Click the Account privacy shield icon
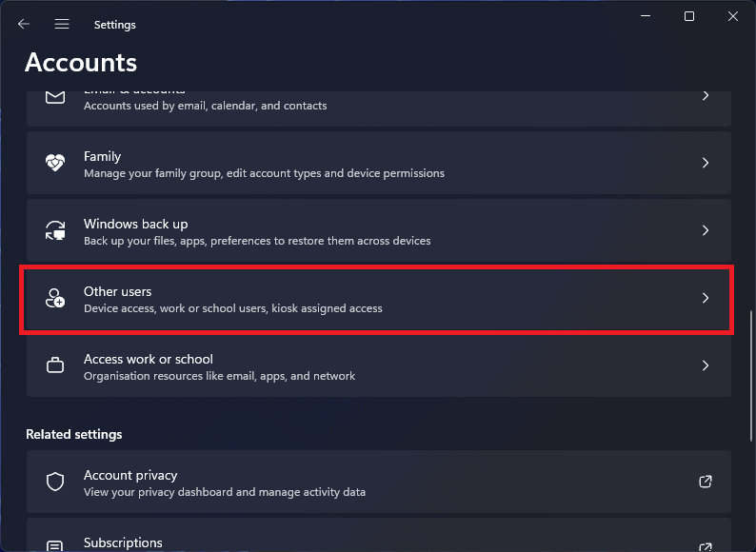This screenshot has width=756, height=552. (55, 482)
